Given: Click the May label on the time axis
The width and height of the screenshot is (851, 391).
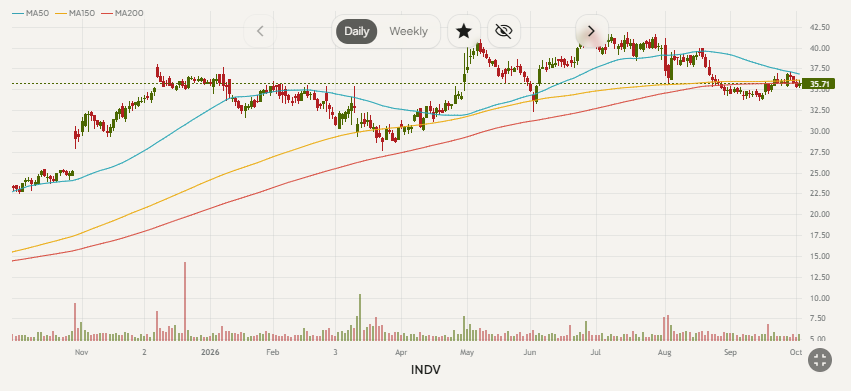Looking at the screenshot, I should [467, 352].
